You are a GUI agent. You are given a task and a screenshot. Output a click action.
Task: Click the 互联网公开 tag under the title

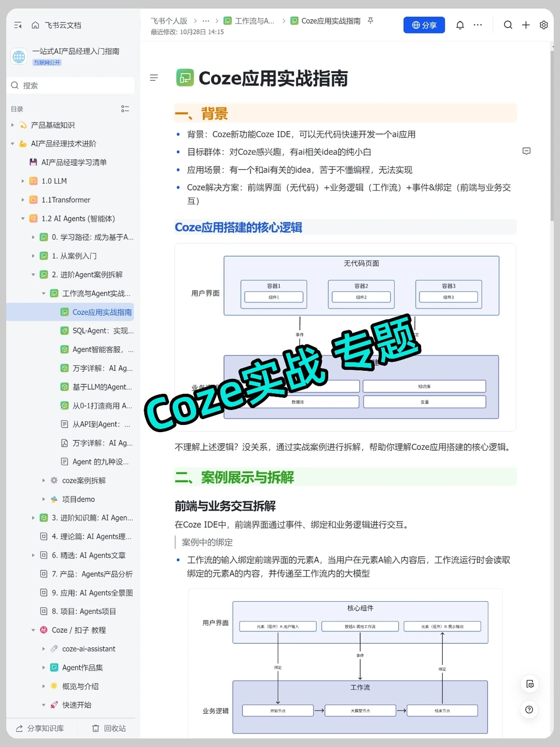47,62
